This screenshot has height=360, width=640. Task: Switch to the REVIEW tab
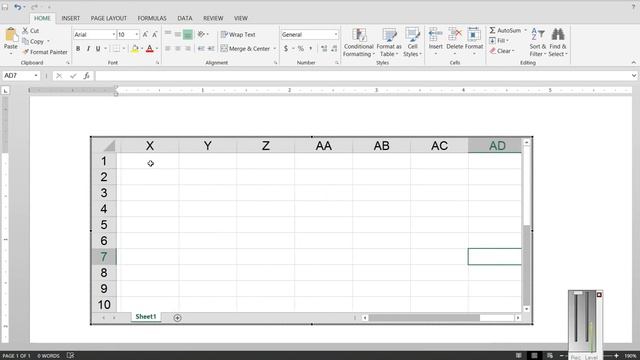(213, 18)
